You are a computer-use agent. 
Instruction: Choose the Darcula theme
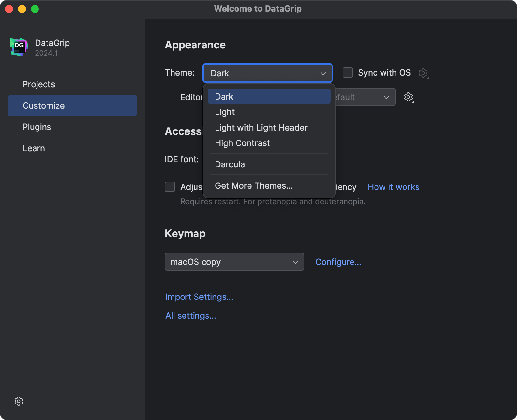click(x=230, y=164)
